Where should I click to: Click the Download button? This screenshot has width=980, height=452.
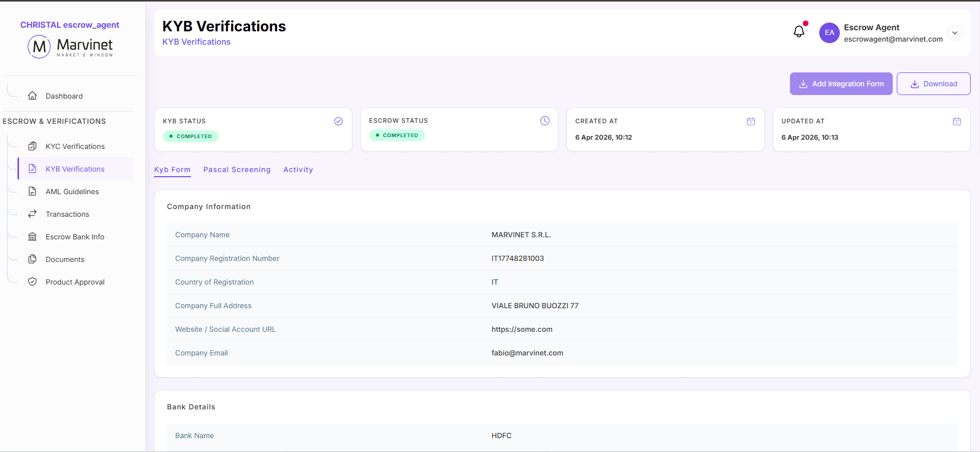pos(933,84)
